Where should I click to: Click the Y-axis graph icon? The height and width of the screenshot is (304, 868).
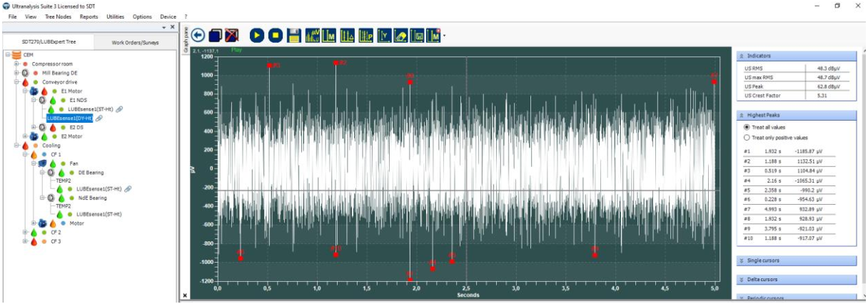[x=383, y=35]
